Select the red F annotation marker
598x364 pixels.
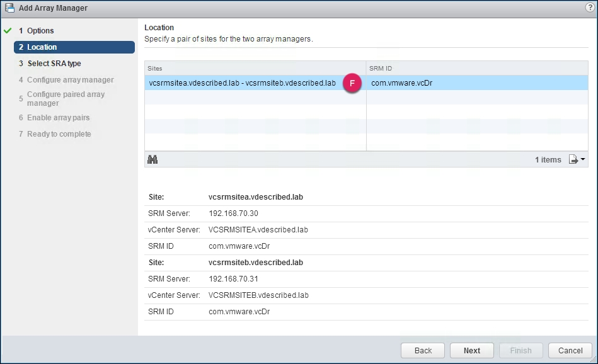(352, 82)
